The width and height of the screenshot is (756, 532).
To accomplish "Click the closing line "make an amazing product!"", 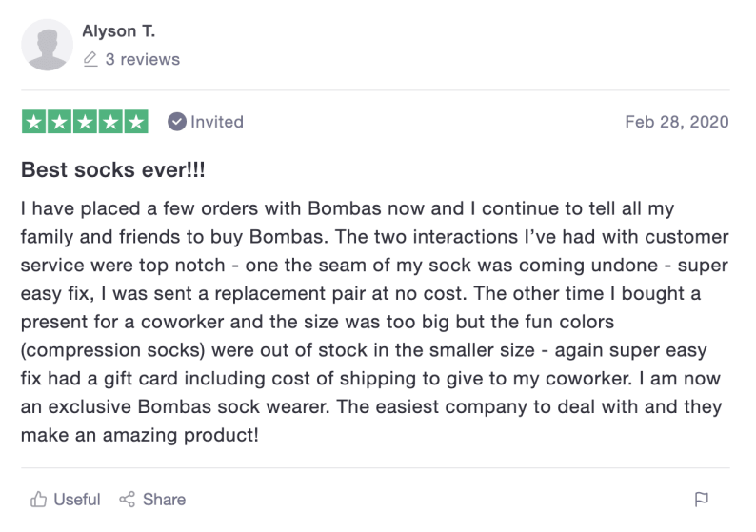I will (x=139, y=435).
